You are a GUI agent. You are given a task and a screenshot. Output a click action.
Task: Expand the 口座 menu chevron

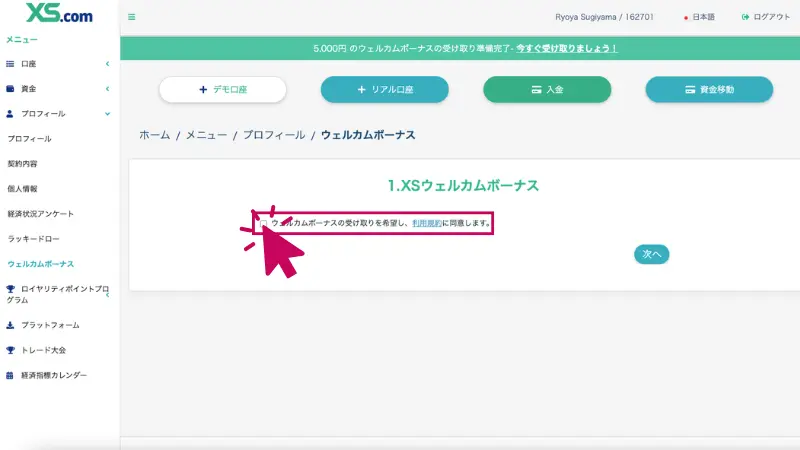pos(108,64)
